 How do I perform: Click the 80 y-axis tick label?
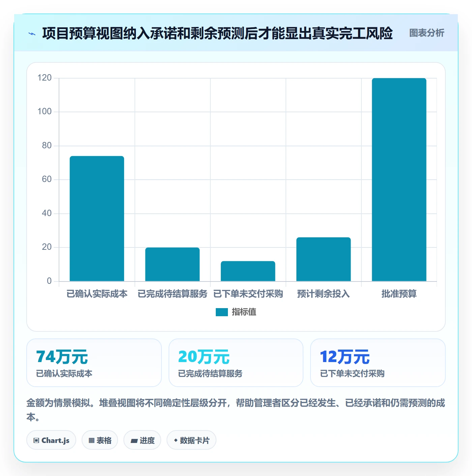(47, 146)
